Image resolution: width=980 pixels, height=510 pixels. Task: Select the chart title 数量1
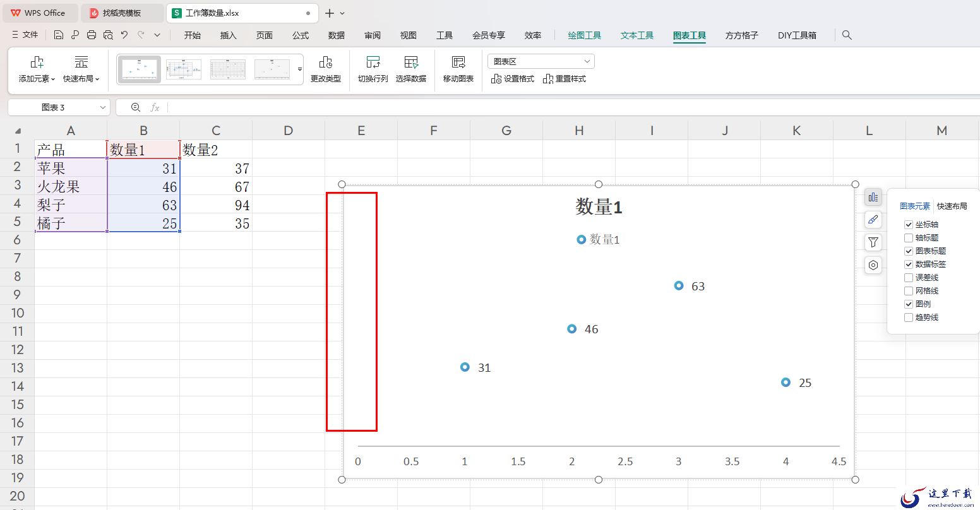(599, 207)
